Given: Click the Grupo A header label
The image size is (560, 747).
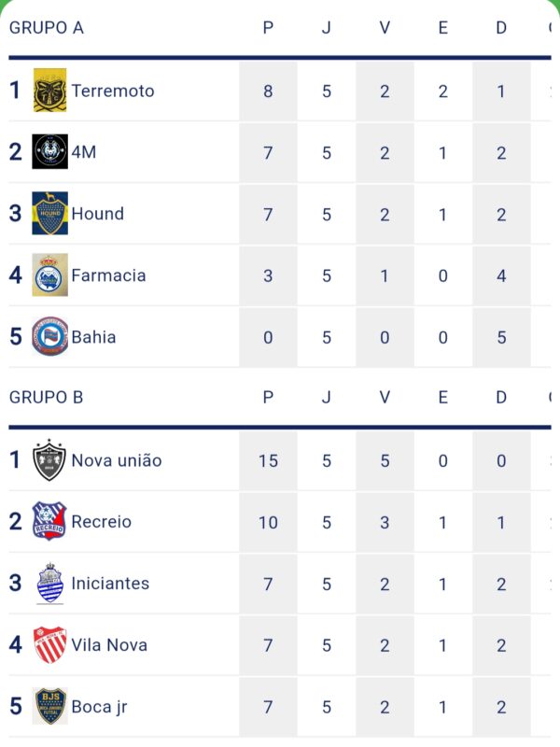Looking at the screenshot, I should pos(47,27).
